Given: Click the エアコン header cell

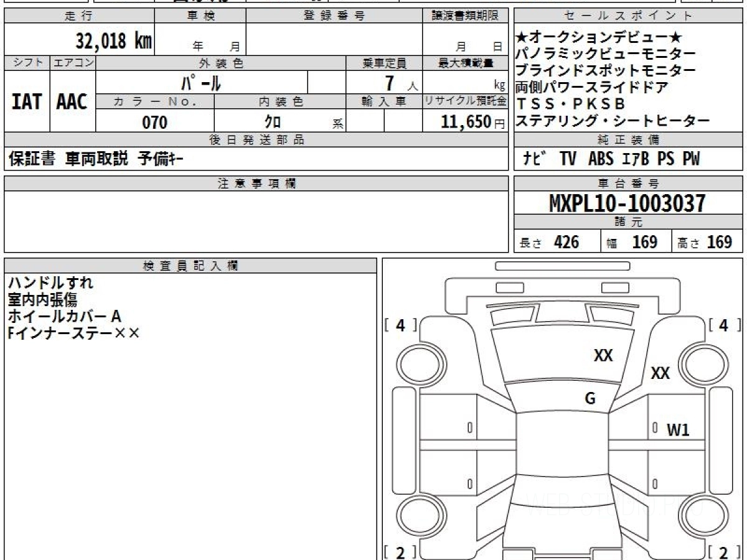Looking at the screenshot, I should [73, 63].
